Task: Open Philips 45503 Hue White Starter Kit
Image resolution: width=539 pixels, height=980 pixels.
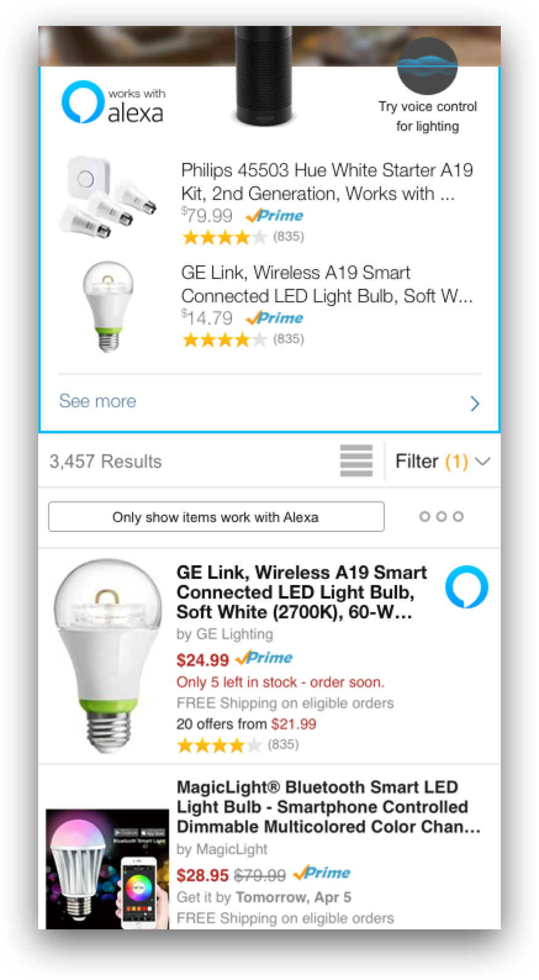Action: [327, 181]
